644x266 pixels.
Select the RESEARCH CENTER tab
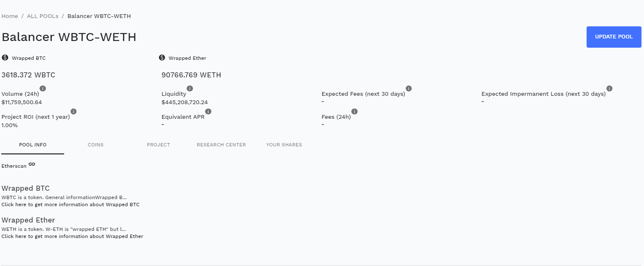(x=221, y=145)
